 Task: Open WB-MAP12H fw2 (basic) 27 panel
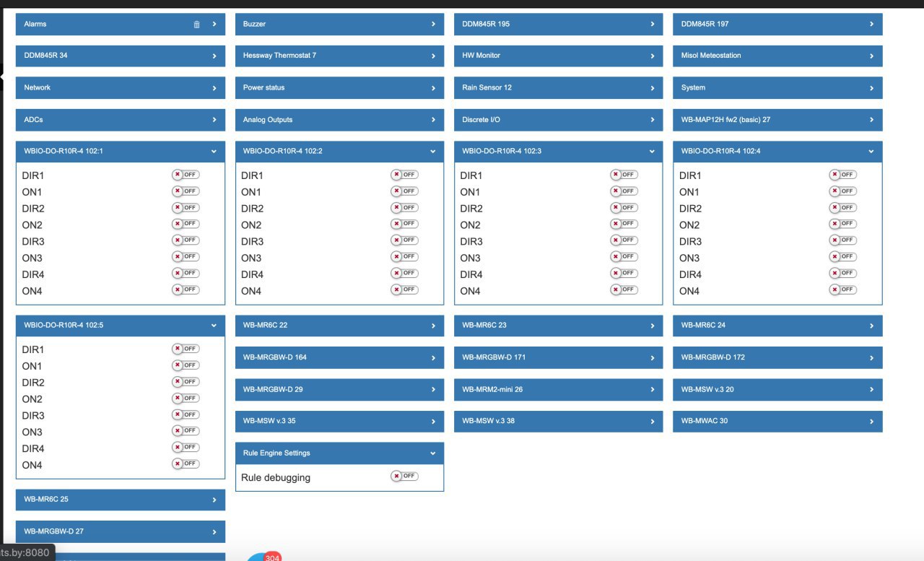click(777, 120)
